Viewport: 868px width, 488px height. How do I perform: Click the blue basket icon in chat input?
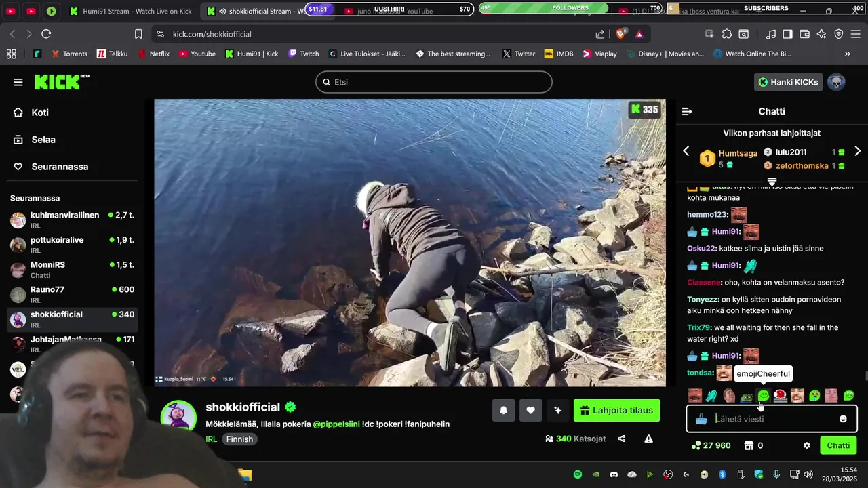coord(701,419)
